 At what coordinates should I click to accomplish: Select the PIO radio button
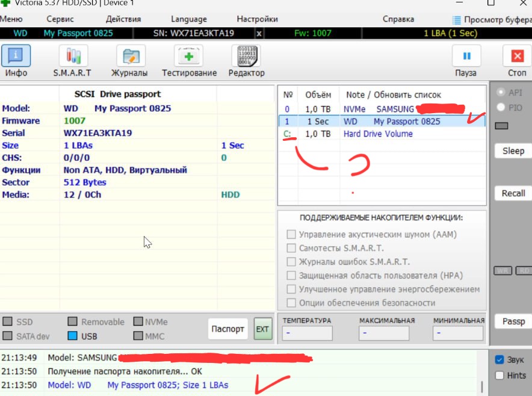click(501, 107)
